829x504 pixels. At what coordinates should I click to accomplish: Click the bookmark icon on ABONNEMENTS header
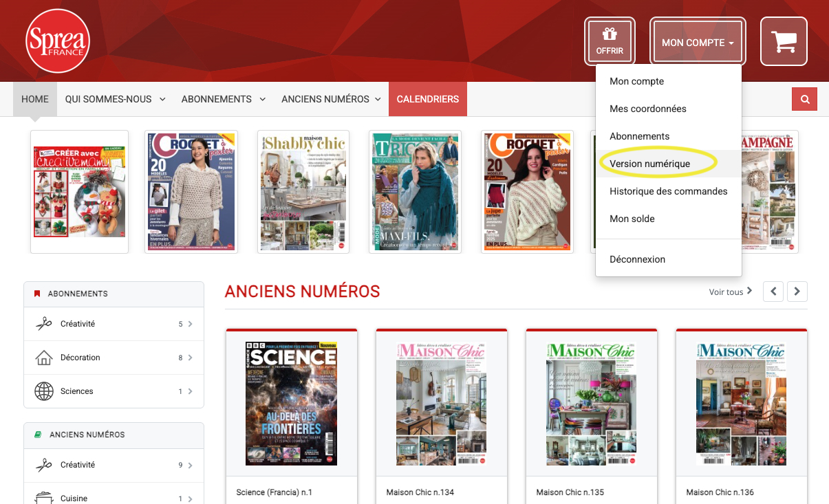(38, 293)
